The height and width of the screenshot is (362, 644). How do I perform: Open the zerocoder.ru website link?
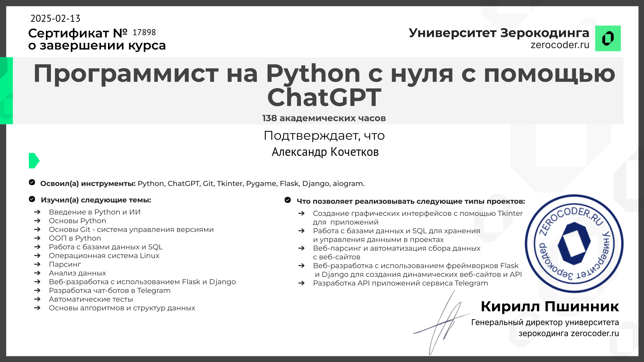[x=559, y=45]
